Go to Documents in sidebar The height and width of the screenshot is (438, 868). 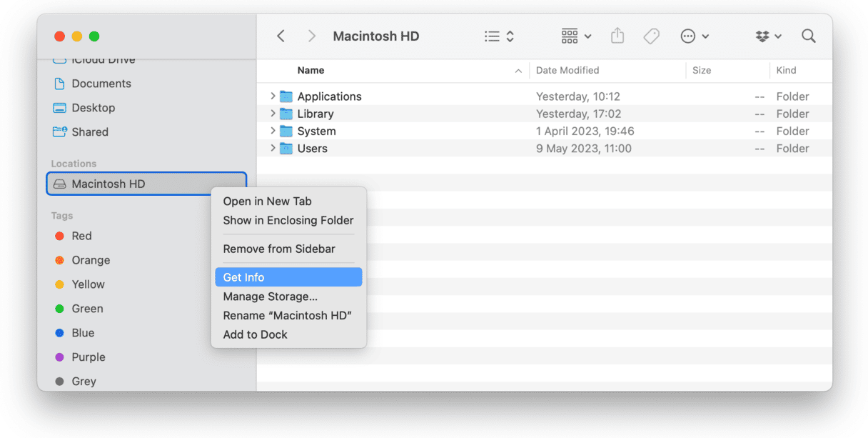(x=101, y=84)
